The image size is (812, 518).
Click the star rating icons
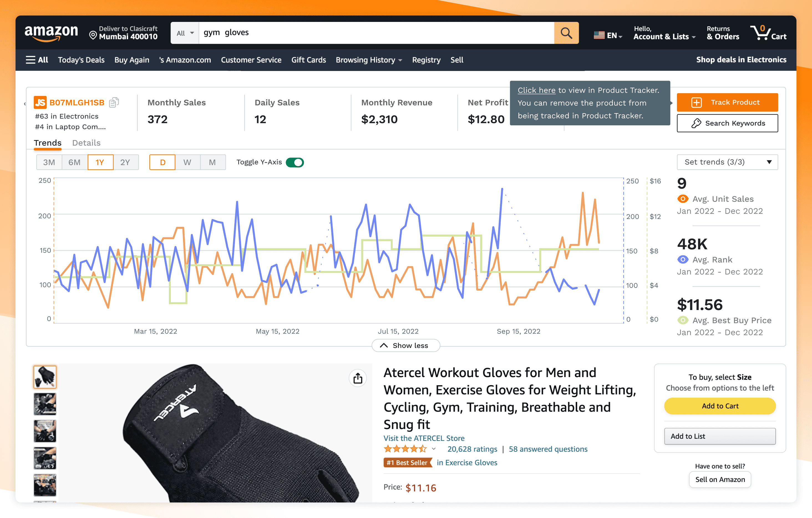tap(405, 449)
